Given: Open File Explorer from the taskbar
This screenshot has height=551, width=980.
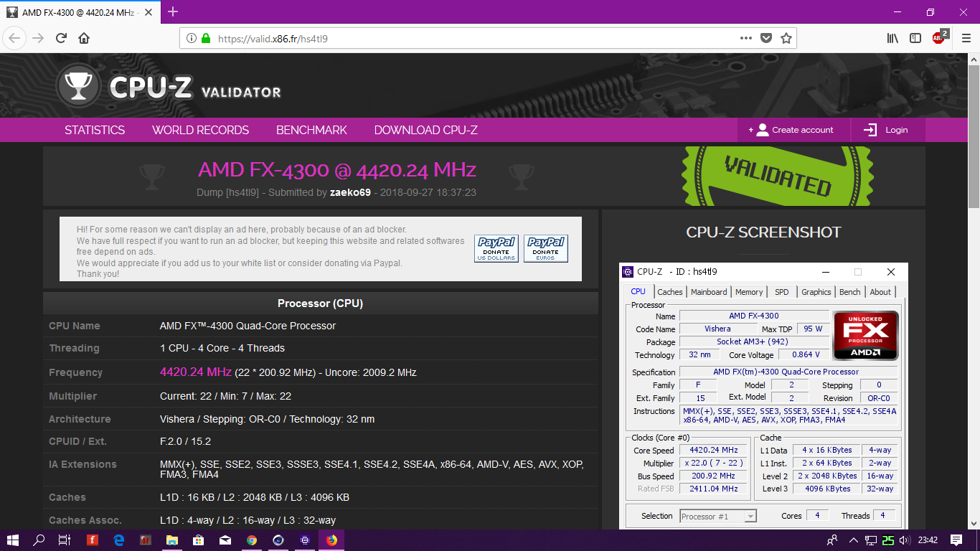Looking at the screenshot, I should click(172, 540).
